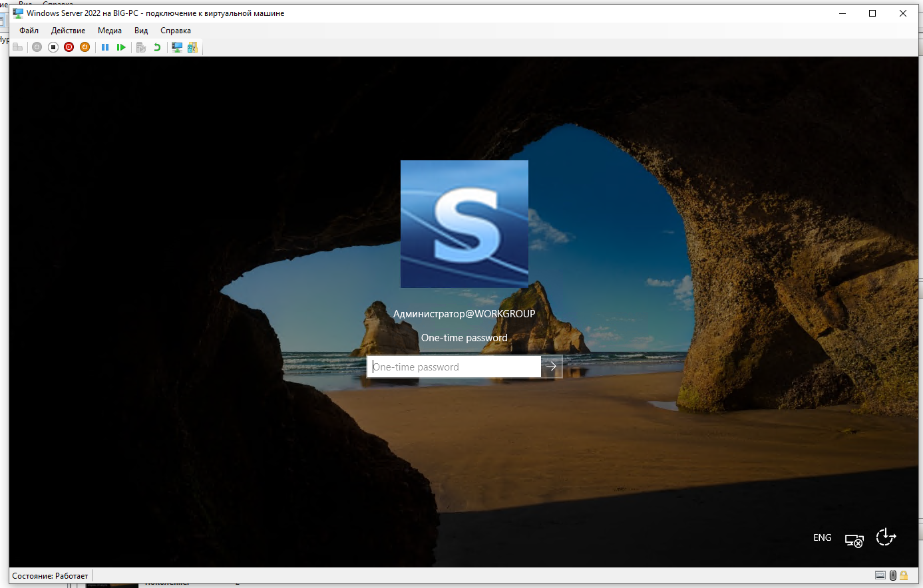923x588 pixels.
Task: Open the Файл menu
Action: point(29,30)
